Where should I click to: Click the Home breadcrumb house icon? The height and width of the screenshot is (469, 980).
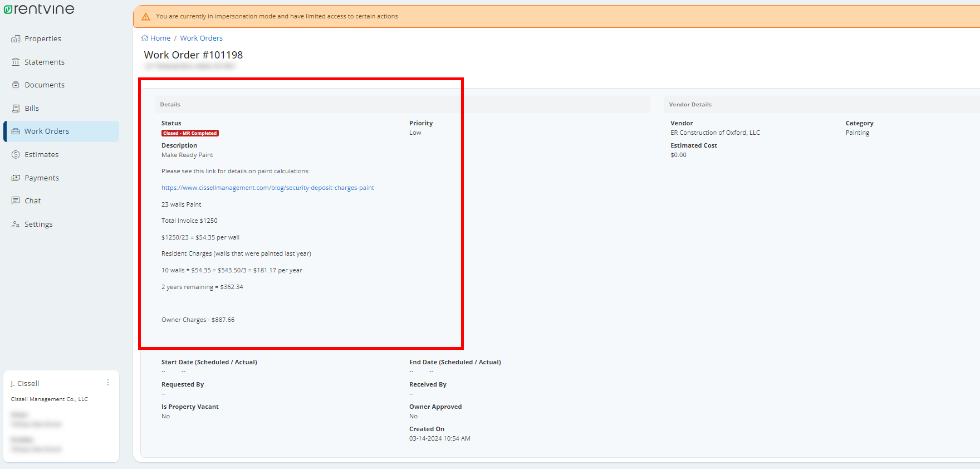coord(145,38)
